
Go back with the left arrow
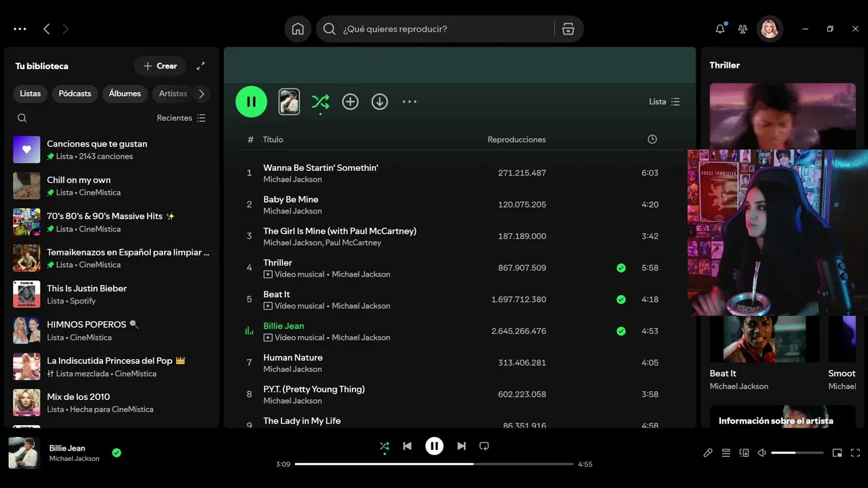coord(46,29)
